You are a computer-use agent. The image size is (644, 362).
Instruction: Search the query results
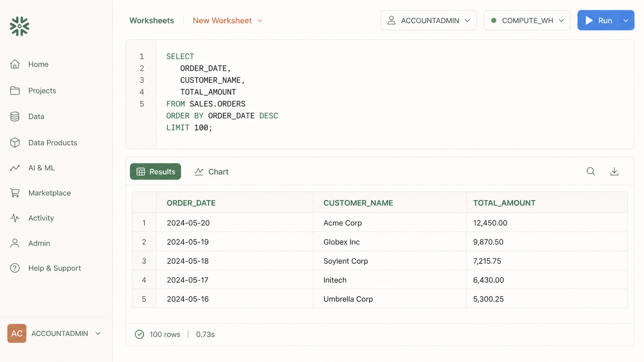tap(590, 172)
